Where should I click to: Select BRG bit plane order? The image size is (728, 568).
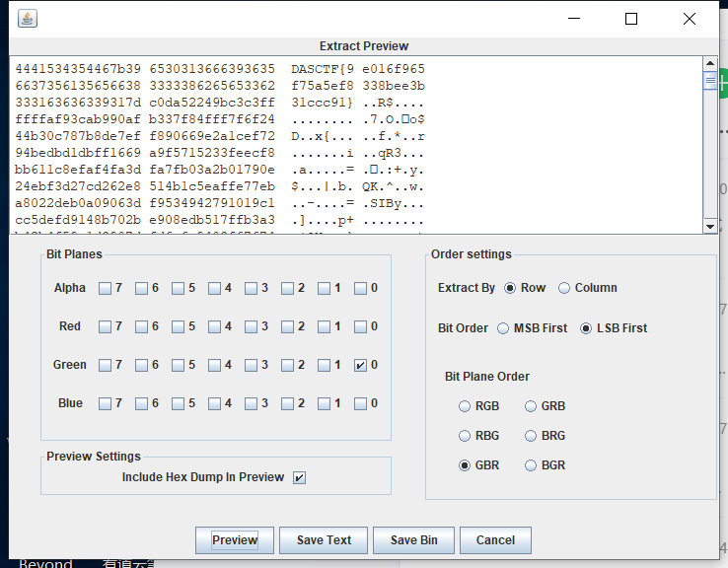(530, 436)
